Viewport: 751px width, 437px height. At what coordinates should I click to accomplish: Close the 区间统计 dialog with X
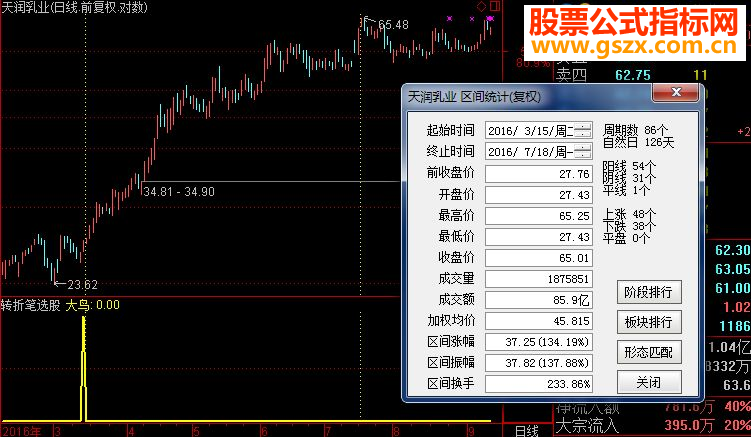[x=676, y=92]
